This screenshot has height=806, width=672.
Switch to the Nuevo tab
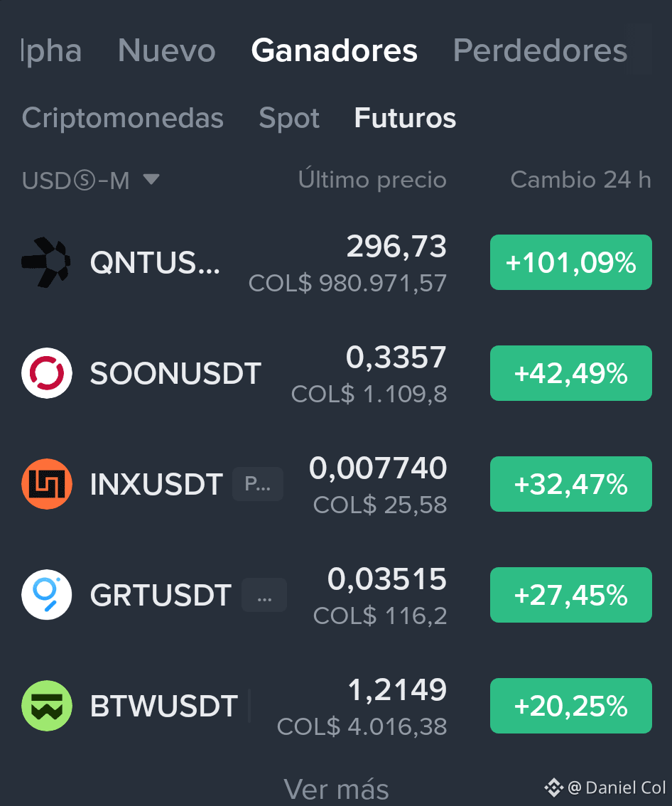pyautogui.click(x=166, y=50)
